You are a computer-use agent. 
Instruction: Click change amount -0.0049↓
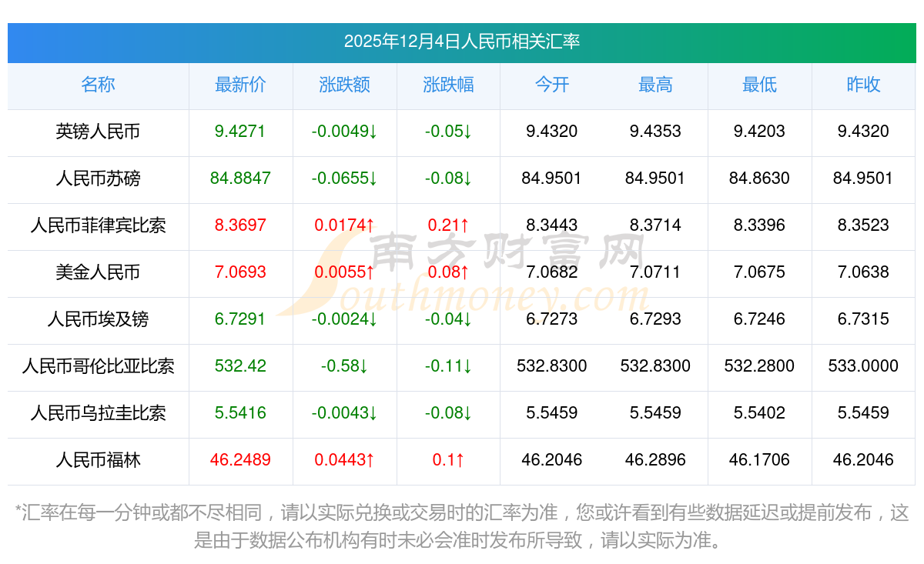click(x=344, y=132)
